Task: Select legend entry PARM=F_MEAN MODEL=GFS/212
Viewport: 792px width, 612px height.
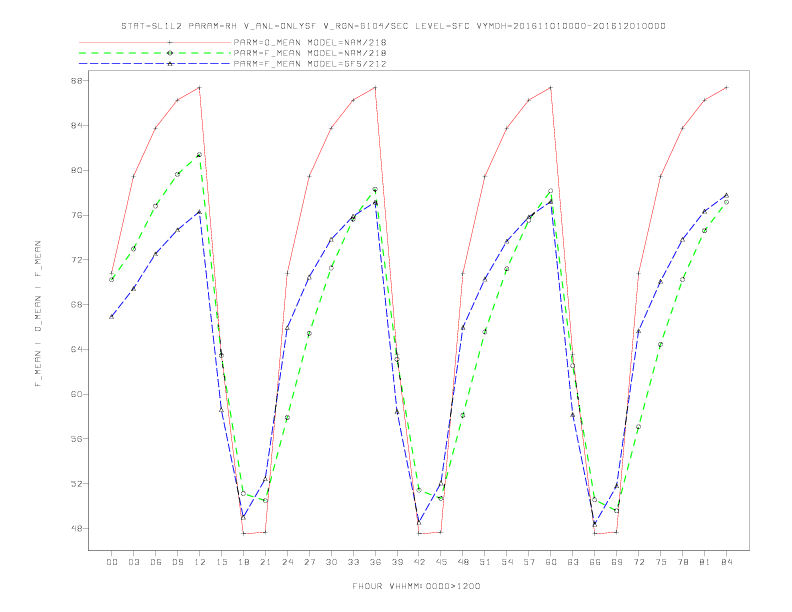Action: (x=310, y=64)
